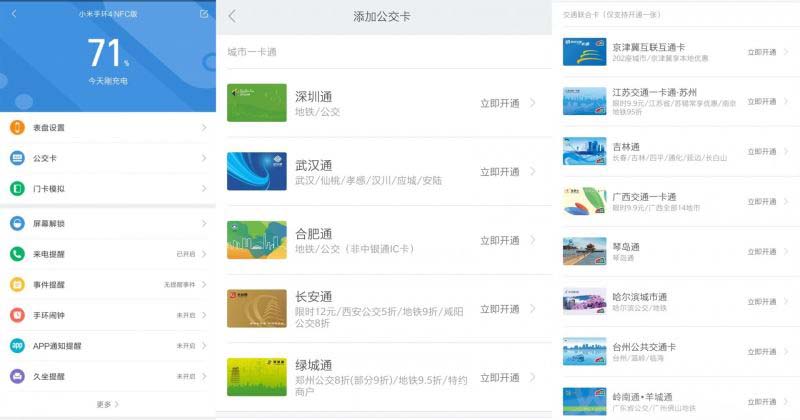Tap 立即开通 for 合肥通
Screen dimensions: 800x420
(499, 240)
